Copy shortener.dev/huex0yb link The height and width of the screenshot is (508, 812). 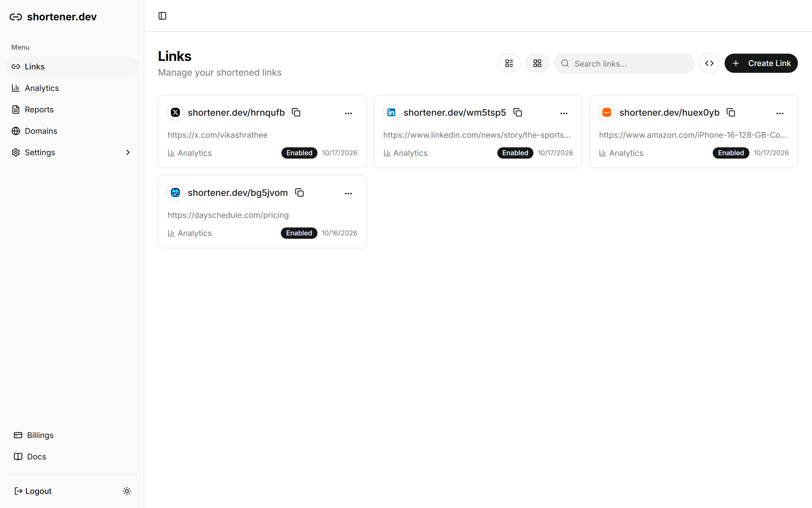coord(731,112)
